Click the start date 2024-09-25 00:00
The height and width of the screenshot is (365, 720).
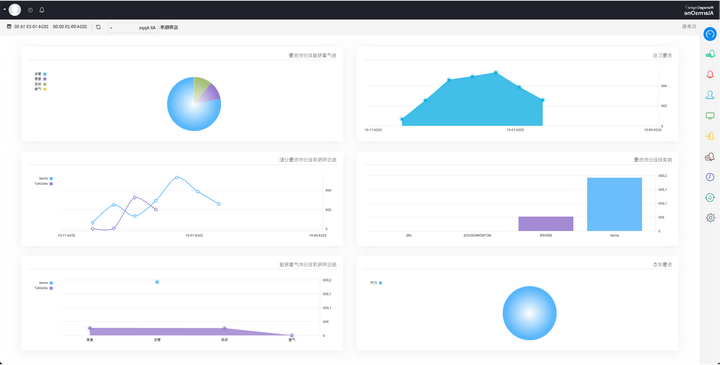[70, 27]
